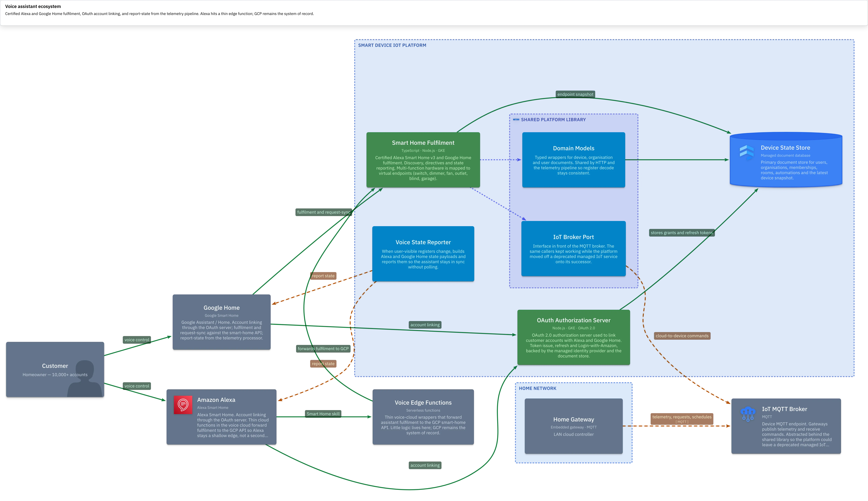Select the Voice State Reporter node
868x501 pixels.
click(423, 254)
